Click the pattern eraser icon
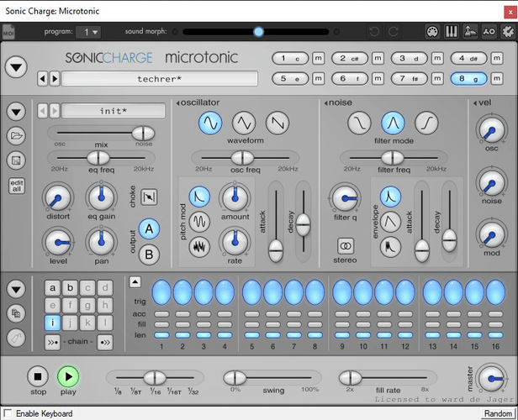The width and height of the screenshot is (518, 420). click(x=16, y=339)
